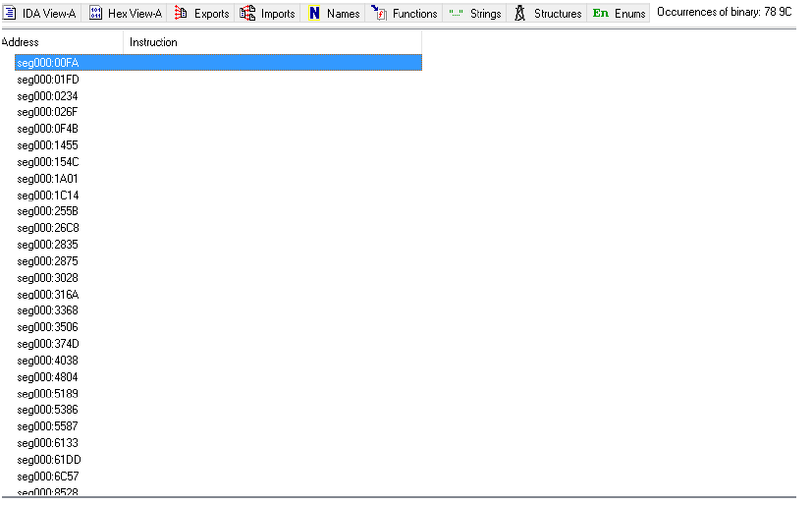812x505 pixels.
Task: Select the row seg000:316A
Action: [218, 294]
